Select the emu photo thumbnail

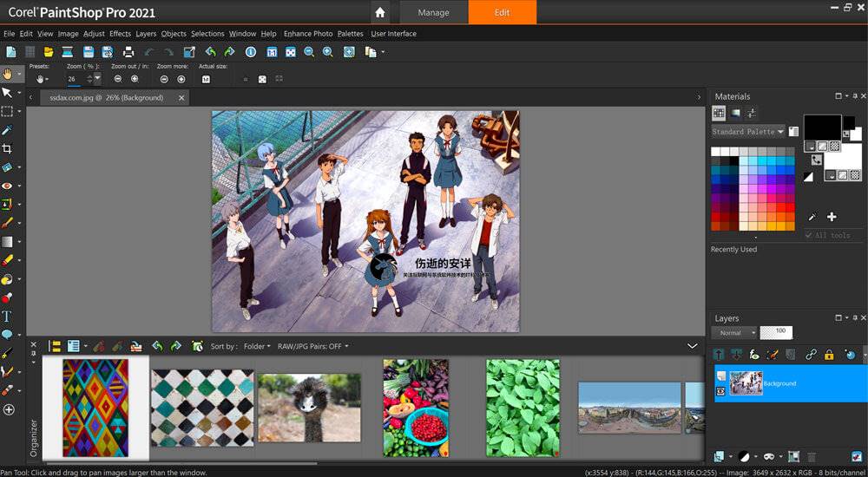click(x=309, y=408)
